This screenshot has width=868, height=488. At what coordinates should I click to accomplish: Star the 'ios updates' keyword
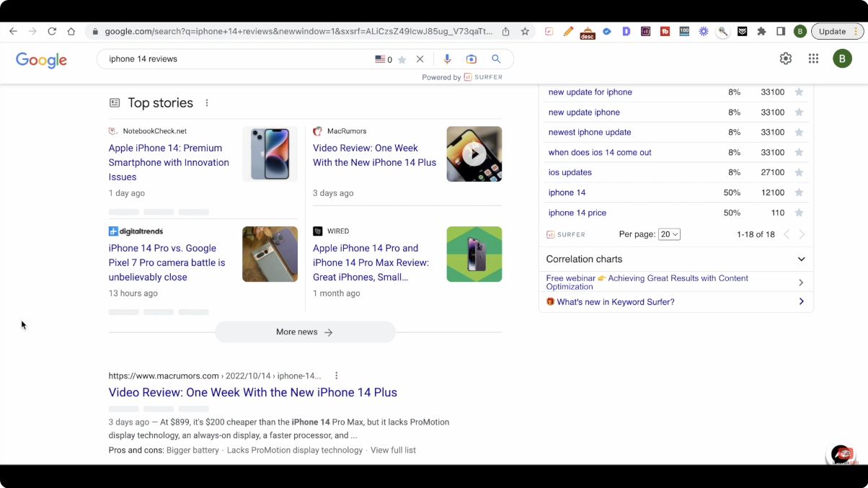click(x=799, y=172)
